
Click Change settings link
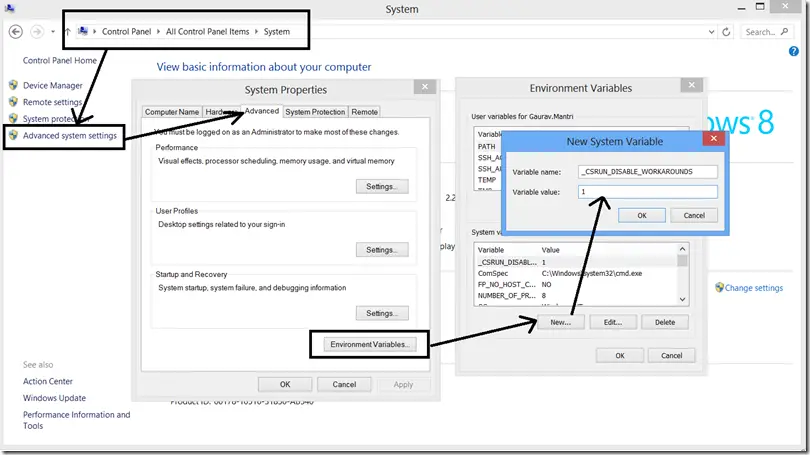(x=754, y=288)
